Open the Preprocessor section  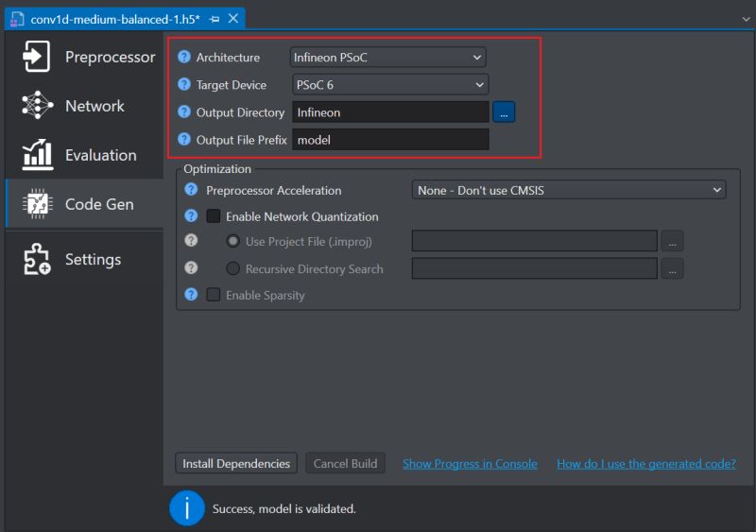coord(84,57)
